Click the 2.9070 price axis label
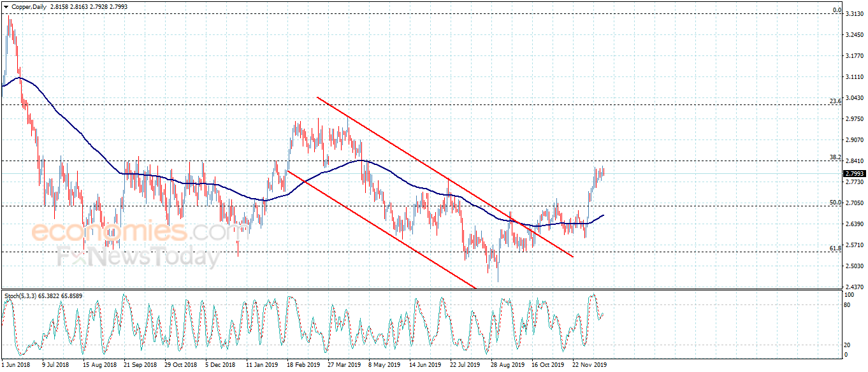The image size is (868, 372). 854,140
